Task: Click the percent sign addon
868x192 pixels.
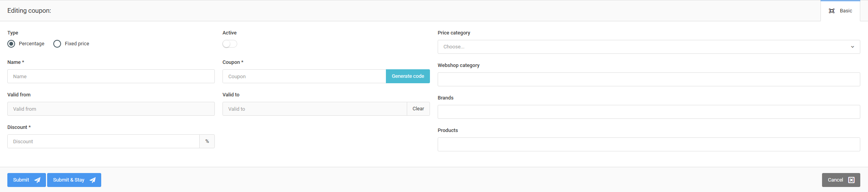Action: (x=207, y=141)
